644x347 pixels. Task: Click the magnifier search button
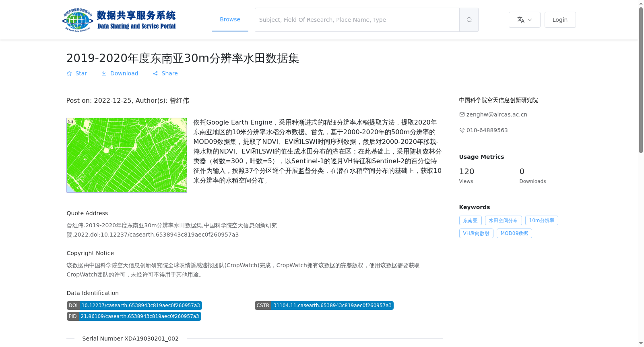point(469,20)
